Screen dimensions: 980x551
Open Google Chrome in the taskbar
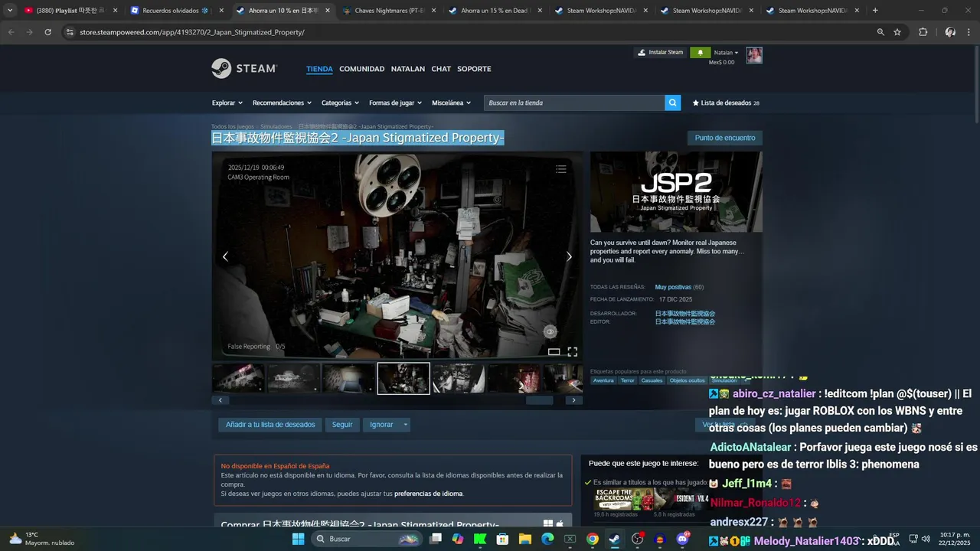pos(593,539)
